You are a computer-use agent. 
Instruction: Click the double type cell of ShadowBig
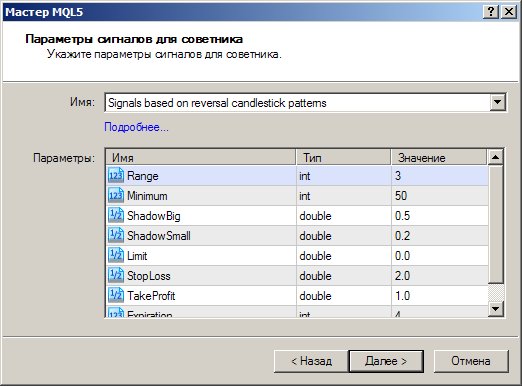(344, 216)
